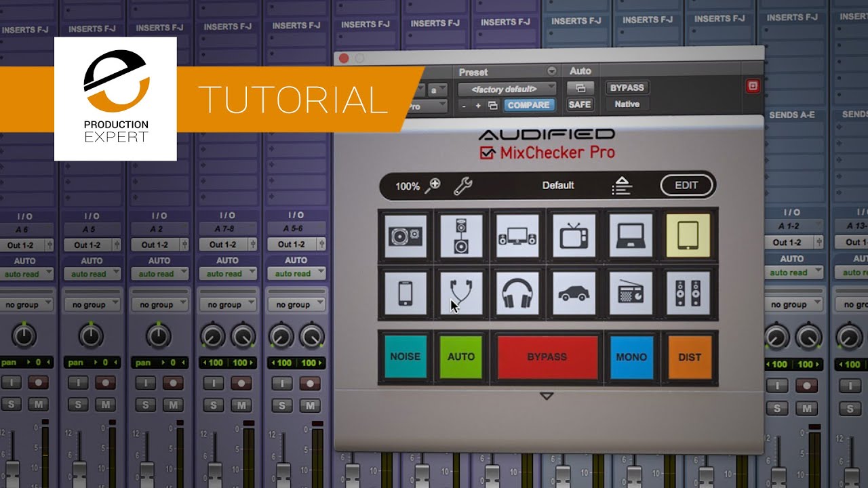Open auto read dropdown on A 5 track
The height and width of the screenshot is (488, 868).
click(93, 274)
